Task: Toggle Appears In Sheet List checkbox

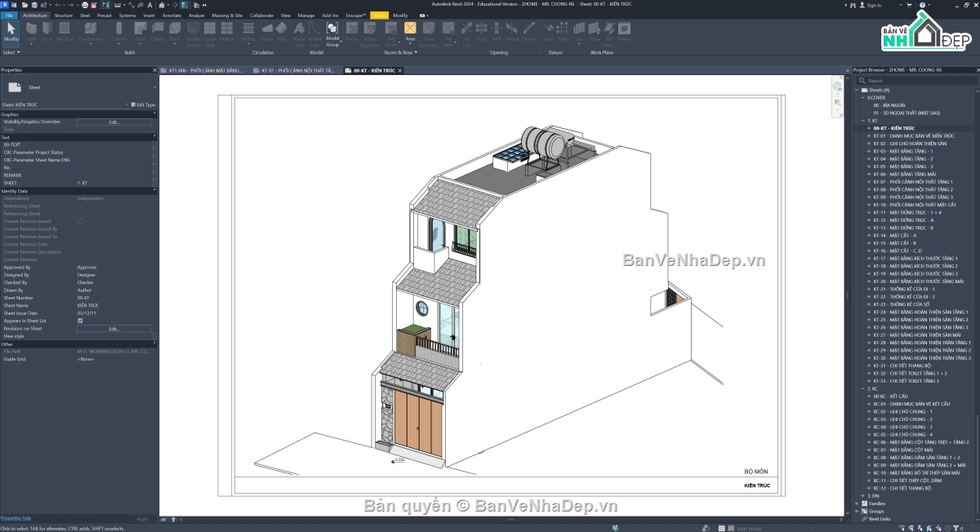Action: click(79, 321)
